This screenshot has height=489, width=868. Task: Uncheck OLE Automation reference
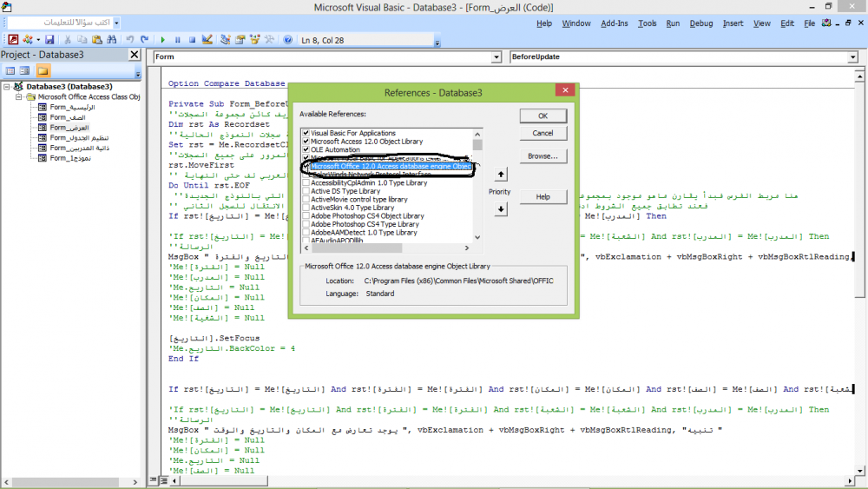pyautogui.click(x=306, y=149)
